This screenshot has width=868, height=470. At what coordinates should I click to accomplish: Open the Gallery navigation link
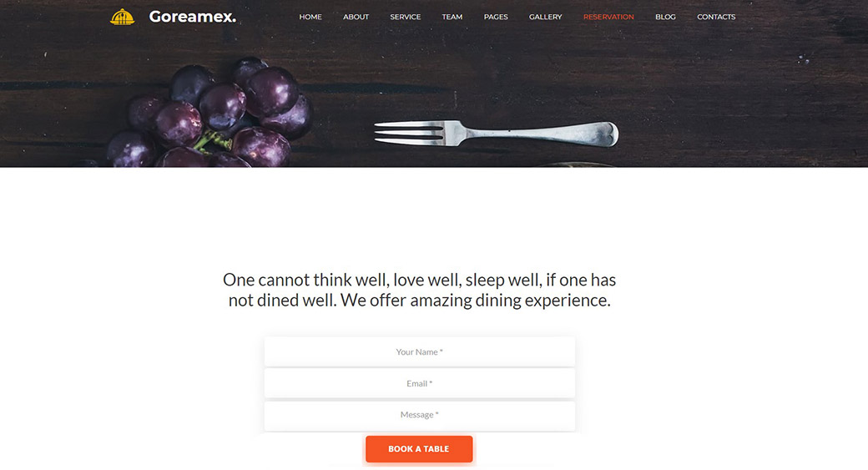[x=545, y=18]
